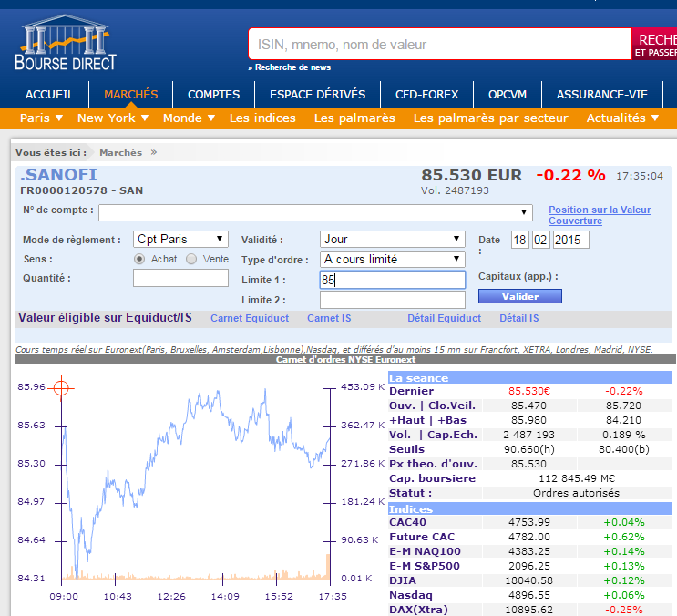Screen dimensions: 677x616
Task: Click the Bourse Direct logo
Action: (66, 43)
